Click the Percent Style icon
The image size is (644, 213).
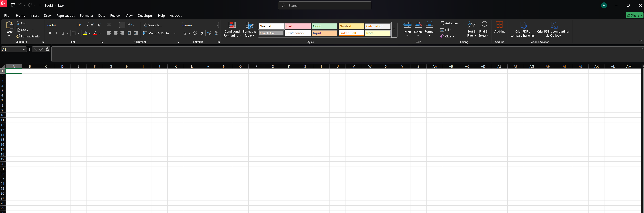pos(195,33)
